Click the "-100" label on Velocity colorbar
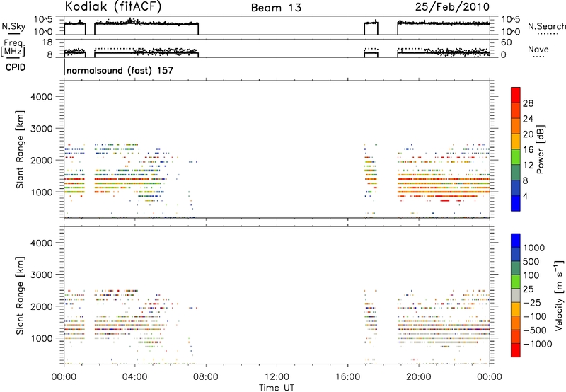This screenshot has height=392, width=566. tap(535, 316)
